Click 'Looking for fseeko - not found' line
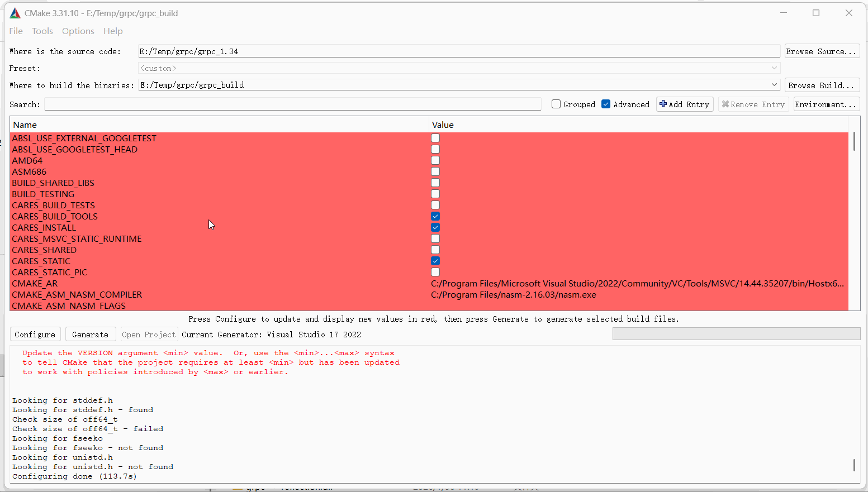This screenshot has width=868, height=492. point(88,448)
